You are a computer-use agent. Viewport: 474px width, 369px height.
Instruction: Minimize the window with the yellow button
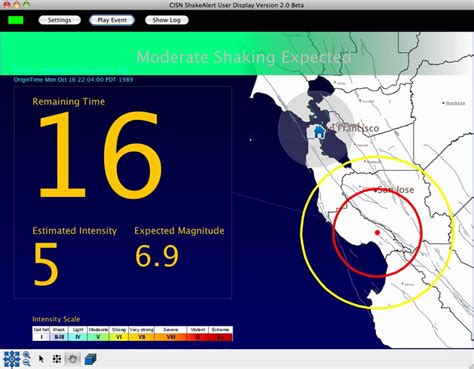tap(17, 5)
